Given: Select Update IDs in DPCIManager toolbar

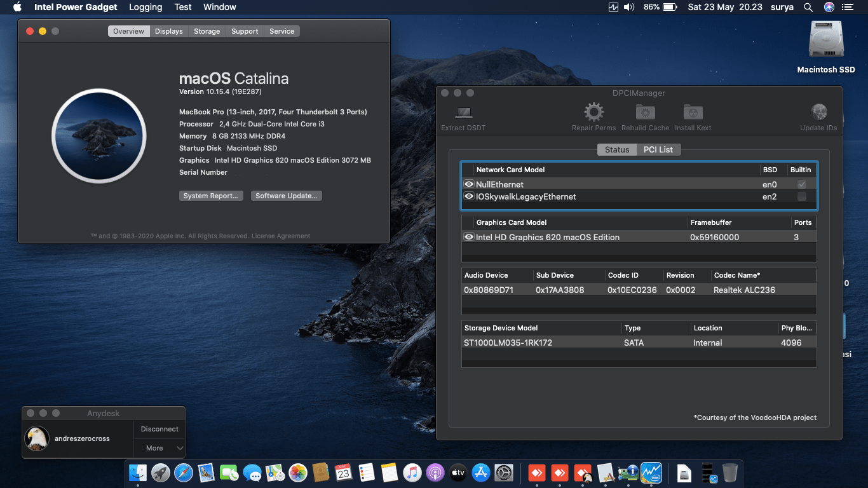Looking at the screenshot, I should [x=818, y=113].
